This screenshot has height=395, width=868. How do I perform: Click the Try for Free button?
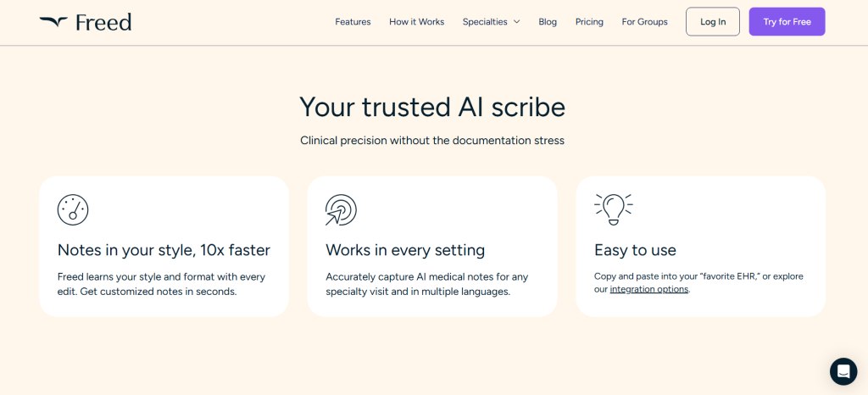point(787,22)
